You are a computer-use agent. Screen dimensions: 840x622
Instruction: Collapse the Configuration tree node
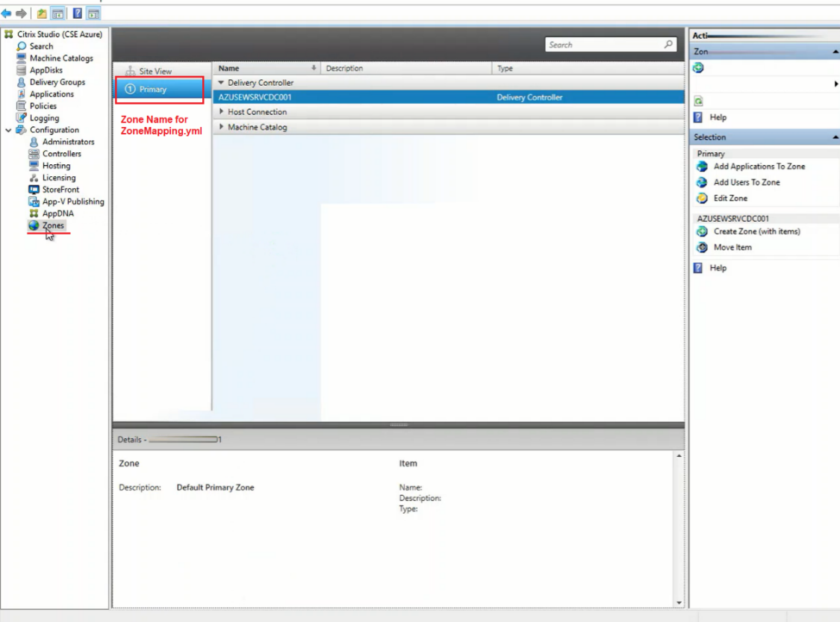point(8,130)
